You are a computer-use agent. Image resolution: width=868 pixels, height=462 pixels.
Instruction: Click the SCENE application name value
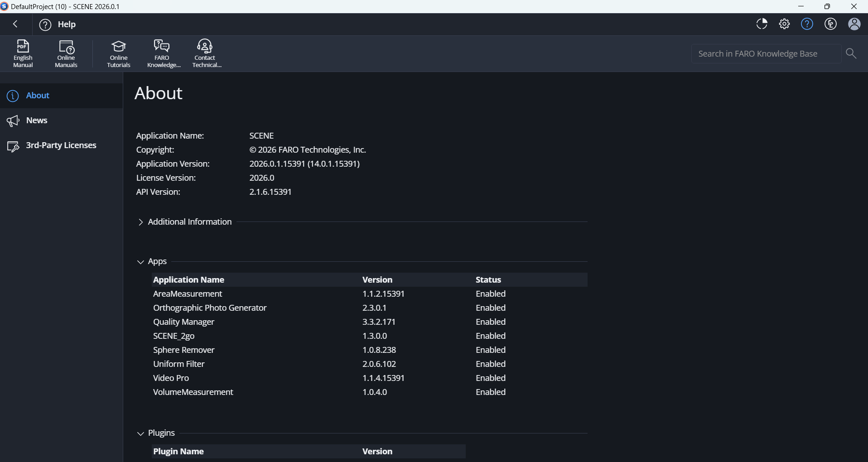pos(262,136)
